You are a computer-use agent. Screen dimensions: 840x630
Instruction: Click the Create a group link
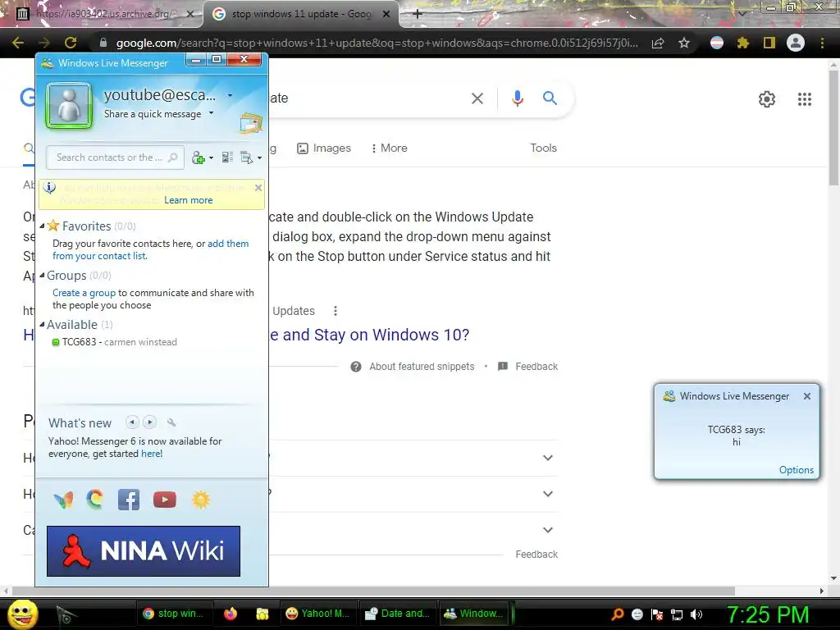pos(84,293)
